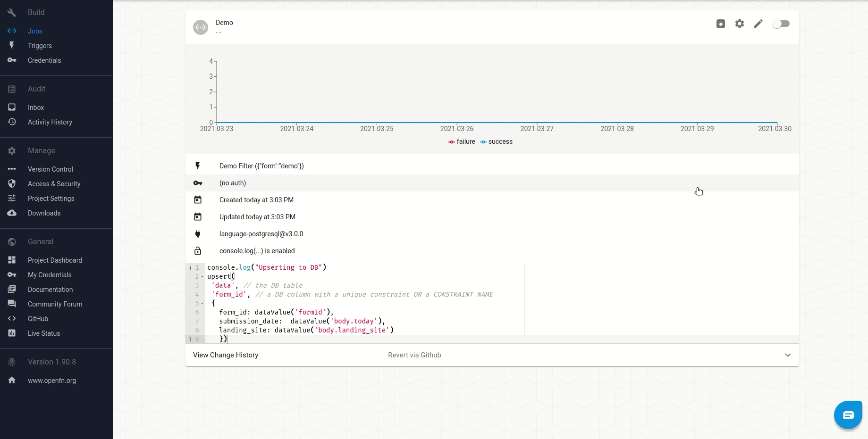Viewport: 868px width, 439px height.
Task: Visit www.openfn.org home link
Action: coord(52,381)
